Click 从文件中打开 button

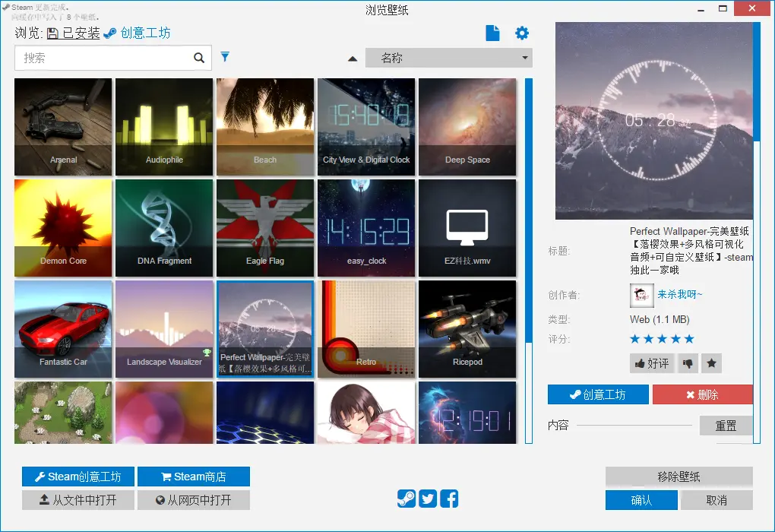tap(78, 500)
